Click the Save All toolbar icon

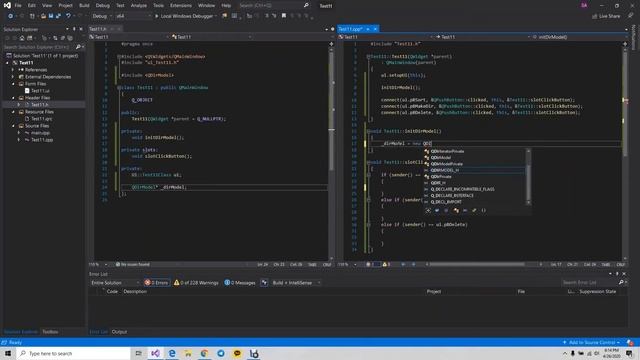tap(58, 16)
